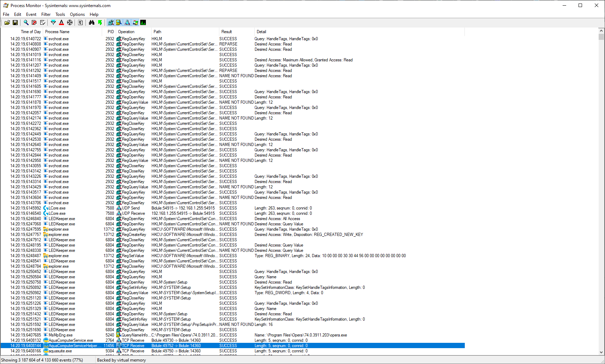
Task: Click the REG_CREATED_NEW_KEY detail cell
Action: [x=309, y=235]
